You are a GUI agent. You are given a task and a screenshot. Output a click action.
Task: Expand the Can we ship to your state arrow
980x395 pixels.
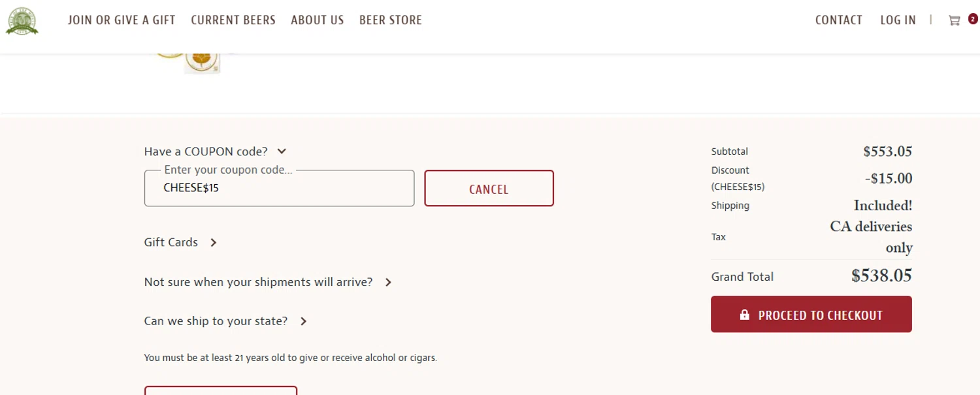coord(304,321)
